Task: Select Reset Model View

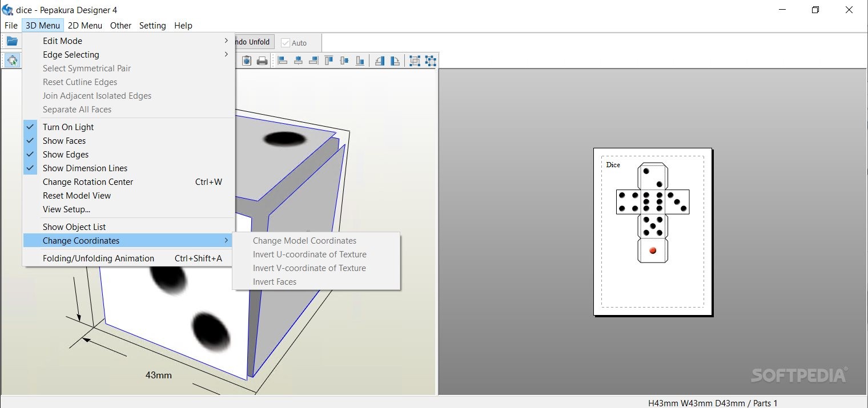Action: click(128, 196)
